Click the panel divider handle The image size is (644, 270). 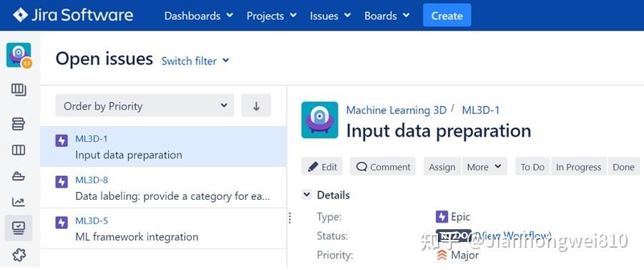(x=290, y=218)
